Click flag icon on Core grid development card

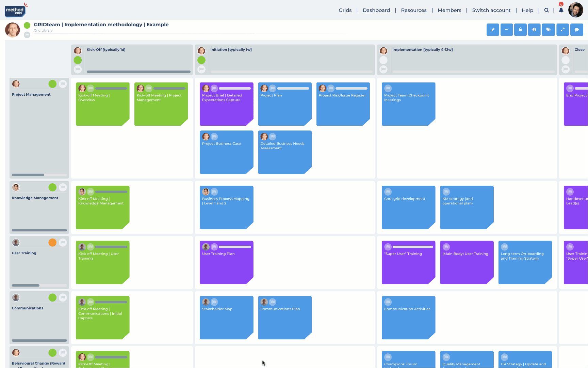(x=388, y=192)
